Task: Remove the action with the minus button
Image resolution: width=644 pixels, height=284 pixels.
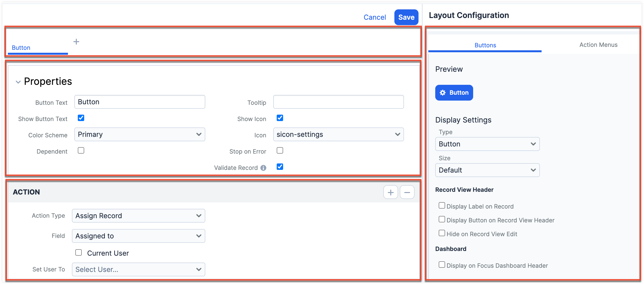Action: (407, 192)
